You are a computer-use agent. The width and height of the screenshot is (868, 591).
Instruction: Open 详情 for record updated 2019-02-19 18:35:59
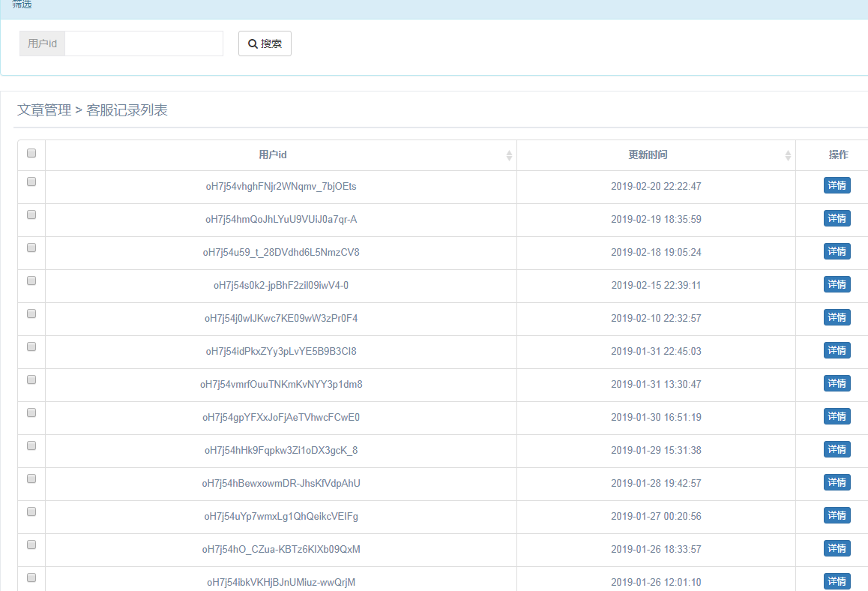pos(837,219)
